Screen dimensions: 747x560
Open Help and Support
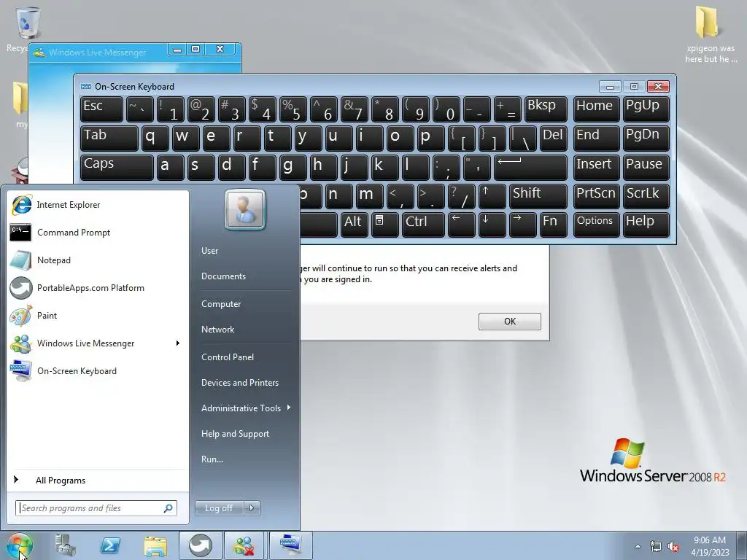click(x=235, y=434)
